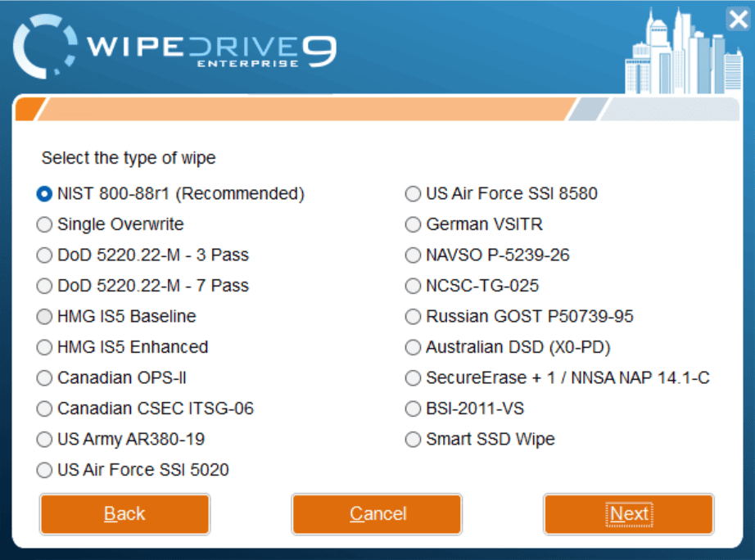The width and height of the screenshot is (755, 560).
Task: Click the 'Select the type of wipe' heading
Action: (x=129, y=158)
